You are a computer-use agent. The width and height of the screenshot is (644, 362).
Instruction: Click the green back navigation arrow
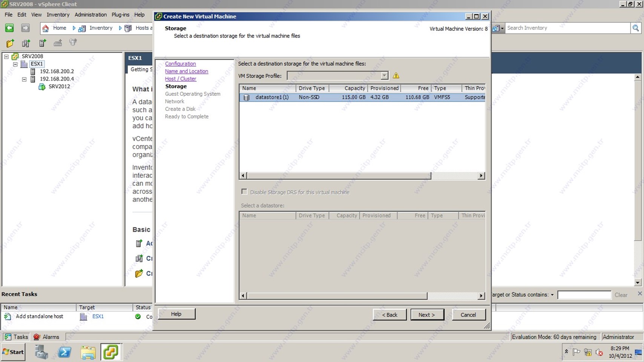click(x=9, y=28)
